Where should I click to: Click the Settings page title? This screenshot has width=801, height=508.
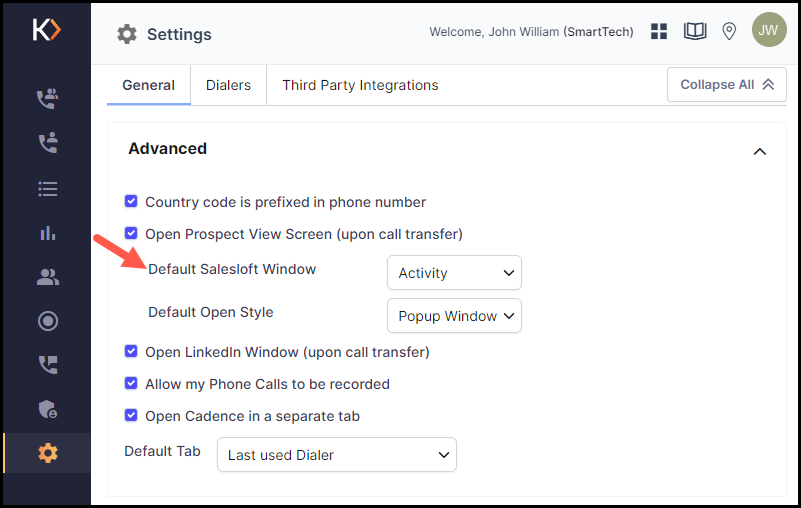point(179,34)
